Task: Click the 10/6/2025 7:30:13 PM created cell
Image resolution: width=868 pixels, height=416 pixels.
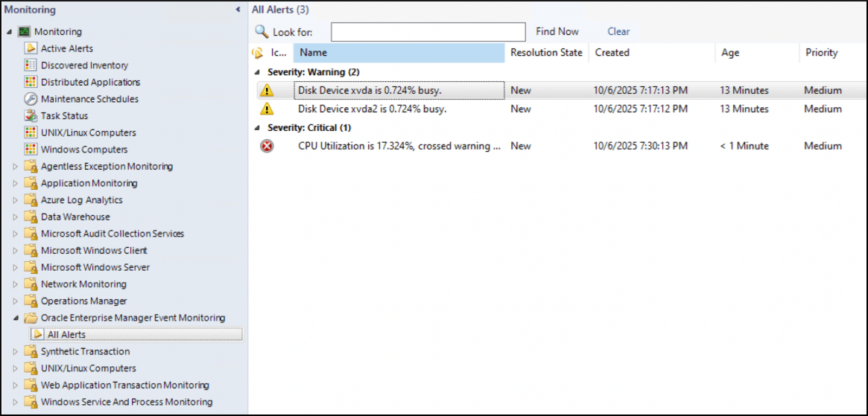Action: pos(641,146)
